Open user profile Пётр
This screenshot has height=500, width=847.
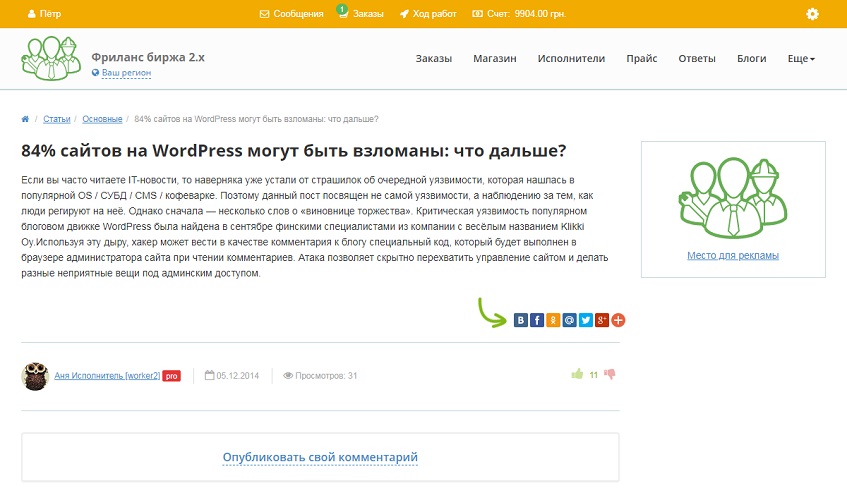coord(44,14)
